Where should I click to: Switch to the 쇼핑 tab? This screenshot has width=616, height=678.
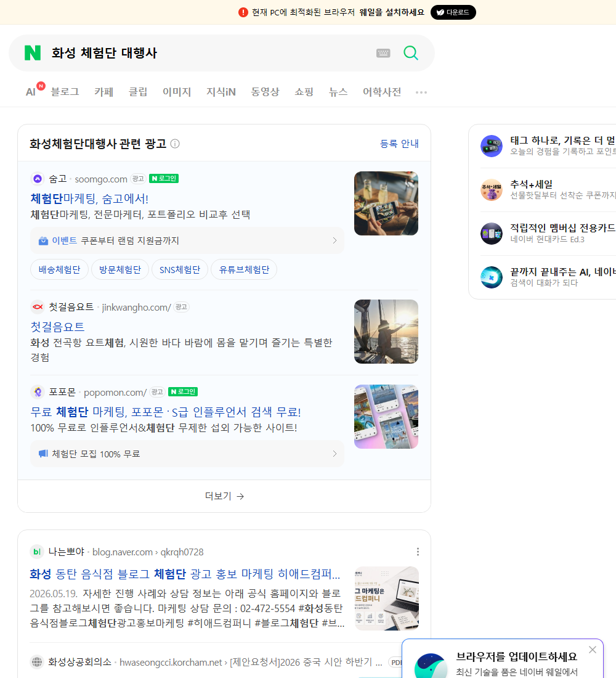coord(304,92)
